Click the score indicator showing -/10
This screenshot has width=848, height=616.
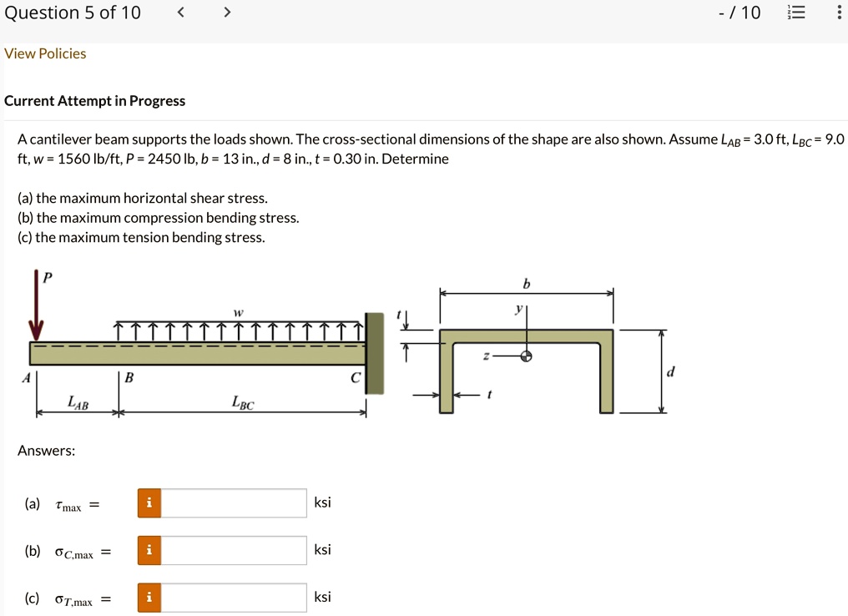click(x=738, y=12)
